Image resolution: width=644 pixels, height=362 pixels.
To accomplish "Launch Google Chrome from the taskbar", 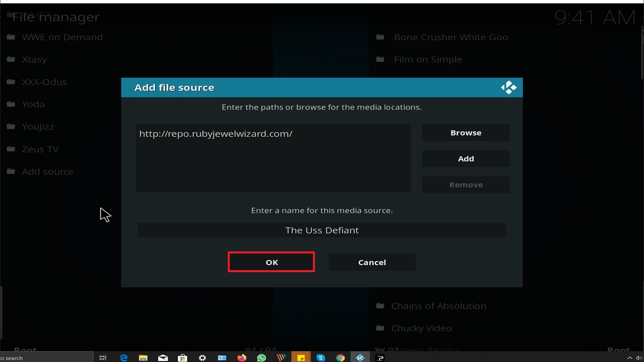I will point(340,358).
